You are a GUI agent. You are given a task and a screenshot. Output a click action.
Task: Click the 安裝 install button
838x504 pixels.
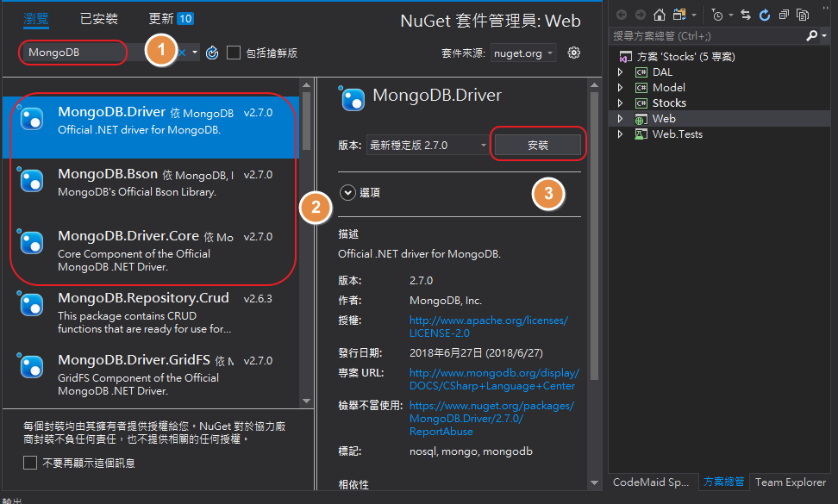(x=538, y=146)
